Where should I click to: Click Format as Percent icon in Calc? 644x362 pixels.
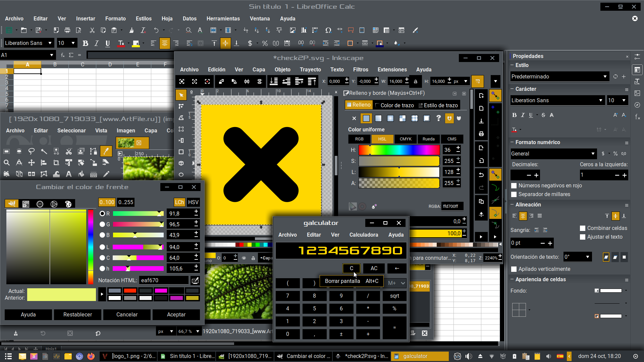265,43
